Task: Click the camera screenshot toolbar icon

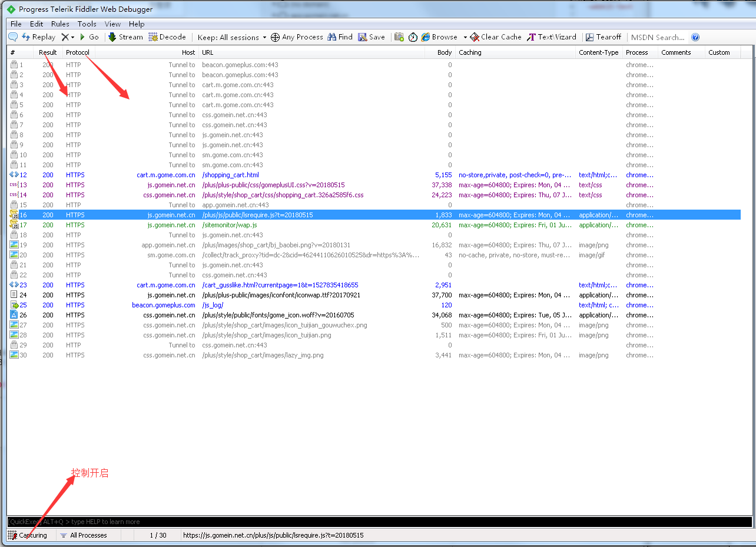Action: pyautogui.click(x=399, y=37)
